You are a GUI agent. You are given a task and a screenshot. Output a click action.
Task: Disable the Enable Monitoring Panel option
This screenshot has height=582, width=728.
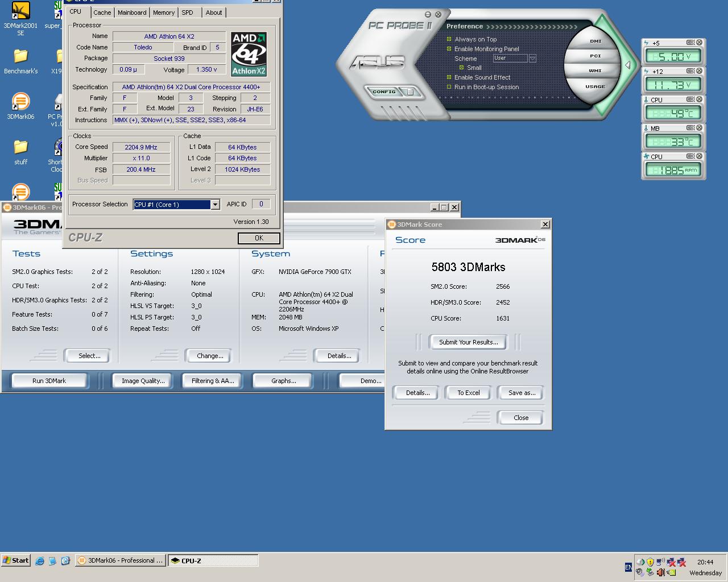coord(449,49)
